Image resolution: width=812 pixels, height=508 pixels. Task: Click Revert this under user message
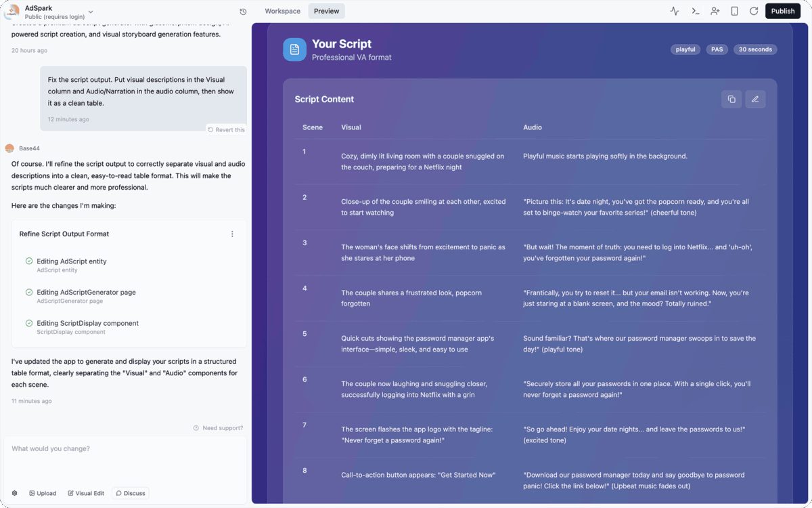[227, 129]
